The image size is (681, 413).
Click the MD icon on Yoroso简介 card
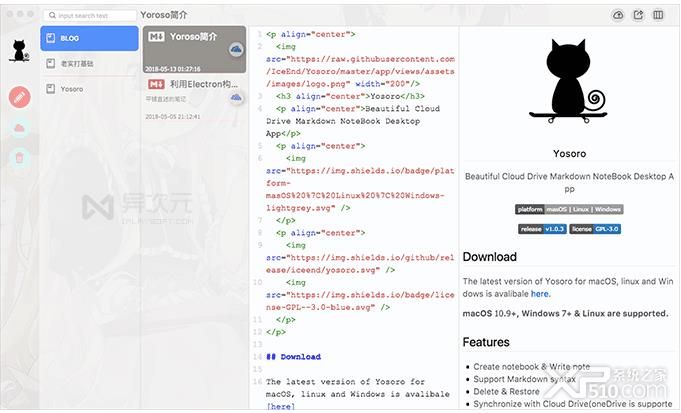156,37
